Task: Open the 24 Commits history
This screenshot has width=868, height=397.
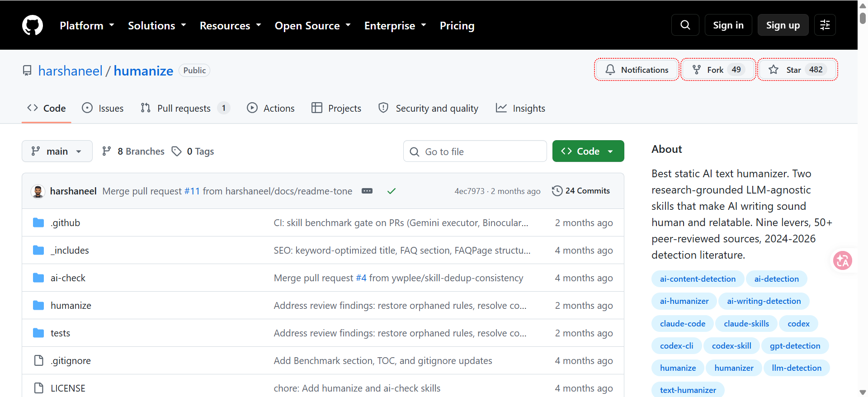Action: (x=581, y=191)
